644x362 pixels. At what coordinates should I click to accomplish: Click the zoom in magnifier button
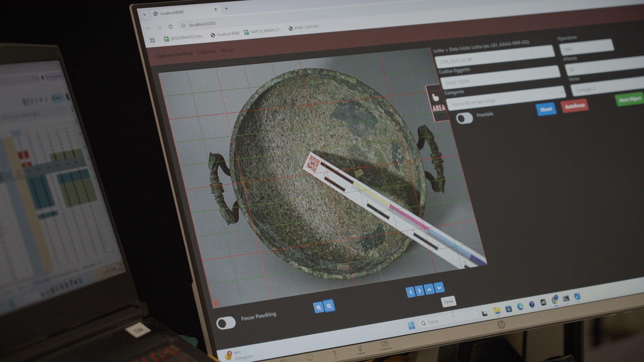318,307
